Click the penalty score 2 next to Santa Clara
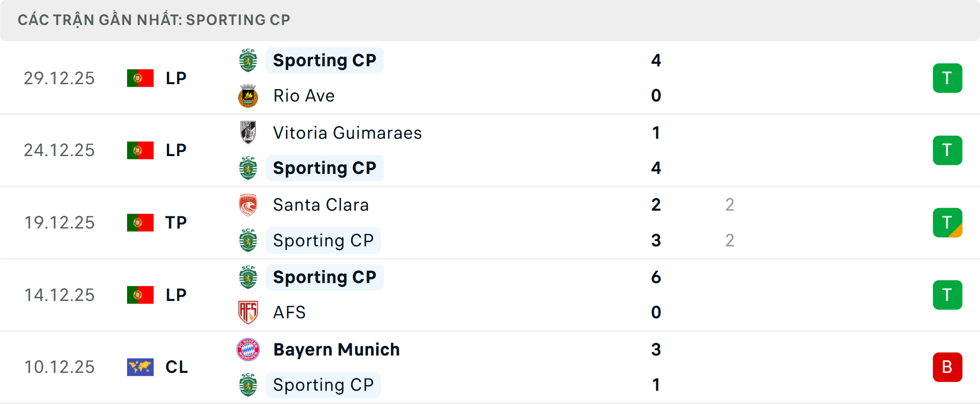 pyautogui.click(x=730, y=205)
